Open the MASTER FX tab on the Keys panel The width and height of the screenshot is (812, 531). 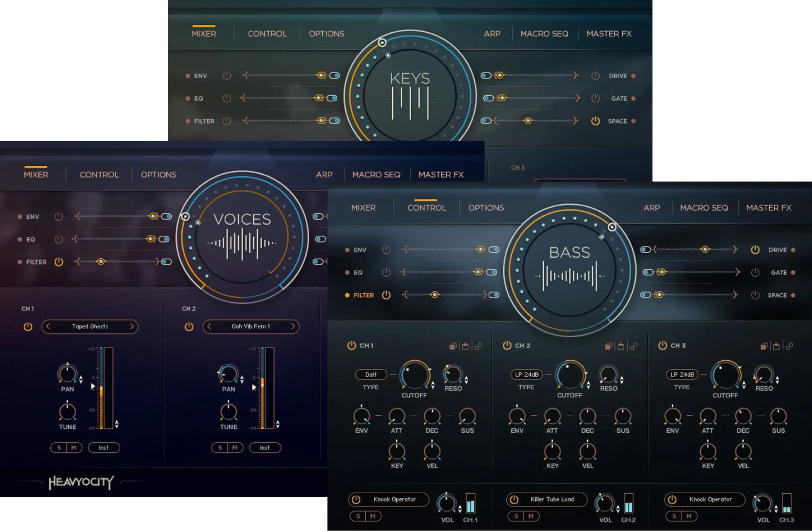point(609,33)
